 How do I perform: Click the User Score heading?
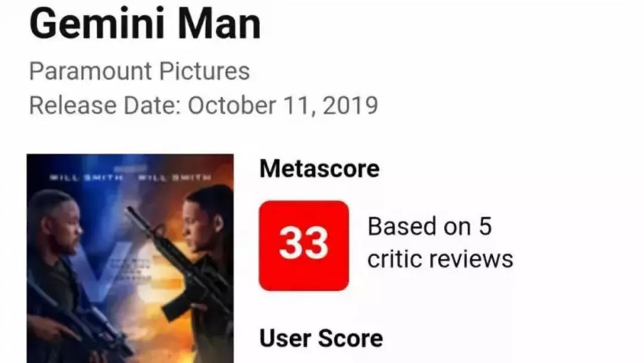pos(321,339)
